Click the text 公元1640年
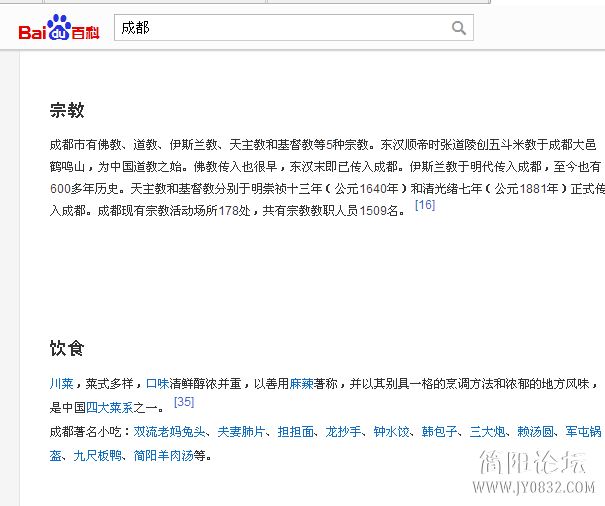Viewport: 605px width, 506px height. point(367,189)
